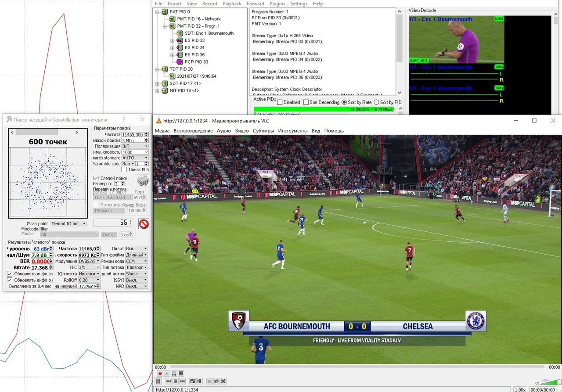
Task: Check the Disabled checkbox in Active PIDs
Action: tap(280, 102)
